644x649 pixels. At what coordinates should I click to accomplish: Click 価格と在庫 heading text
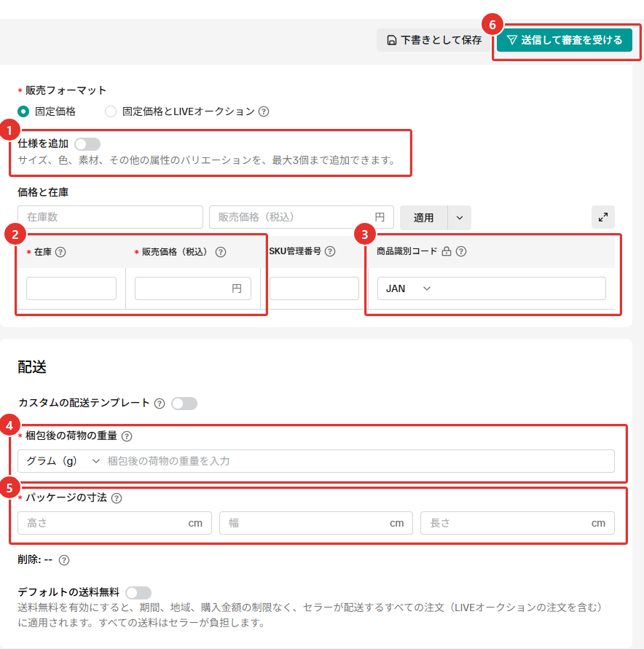point(43,192)
